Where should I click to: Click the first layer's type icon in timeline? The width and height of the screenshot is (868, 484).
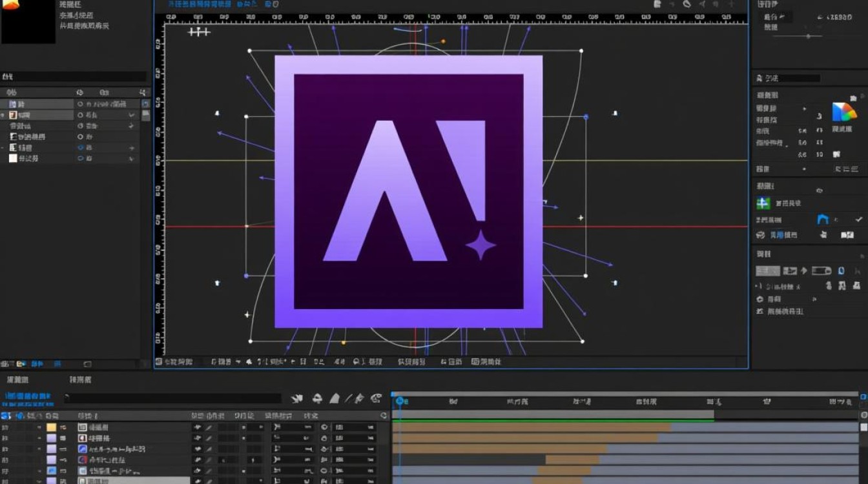click(82, 427)
